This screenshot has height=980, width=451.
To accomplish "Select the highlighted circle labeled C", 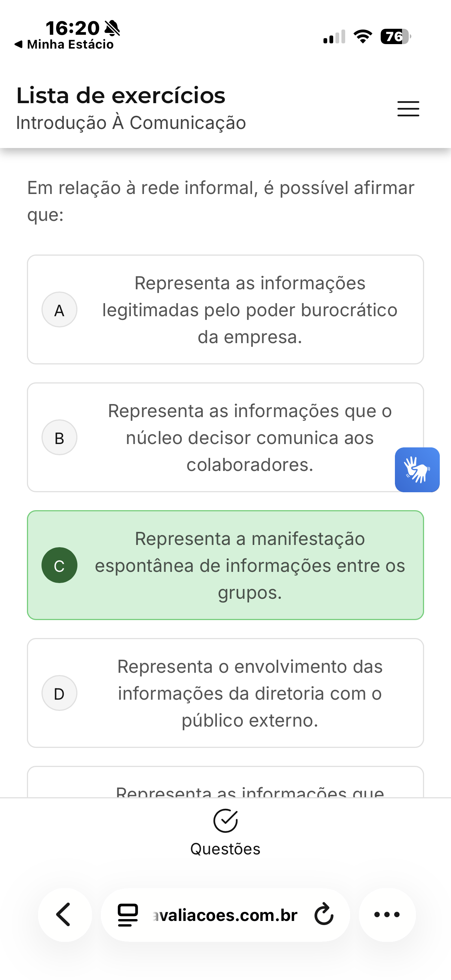I will (x=59, y=565).
